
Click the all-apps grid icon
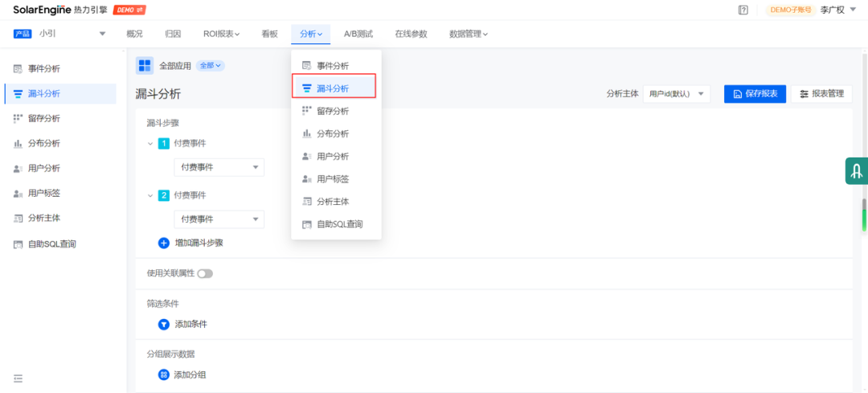145,65
